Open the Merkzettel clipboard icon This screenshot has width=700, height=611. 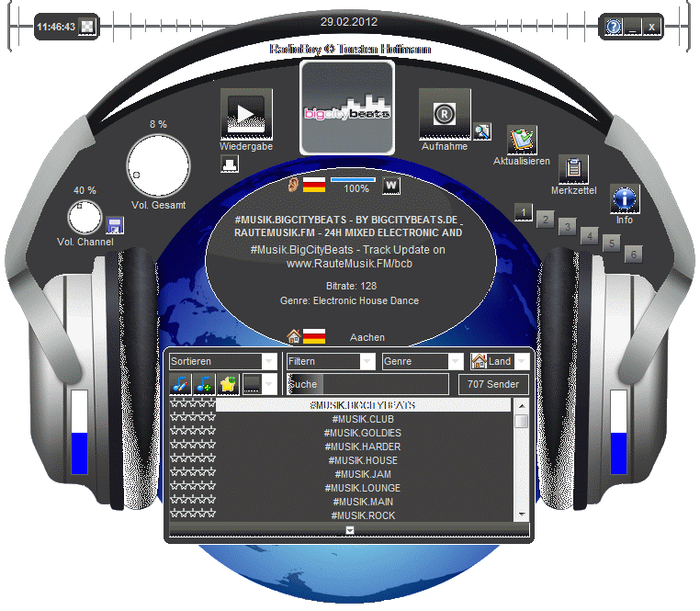[x=573, y=169]
